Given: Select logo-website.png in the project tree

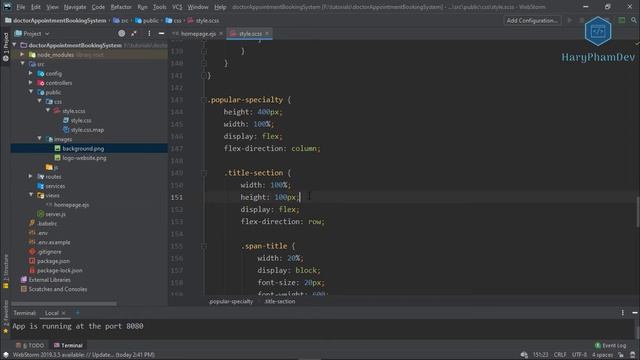Looking at the screenshot, I should (84, 158).
